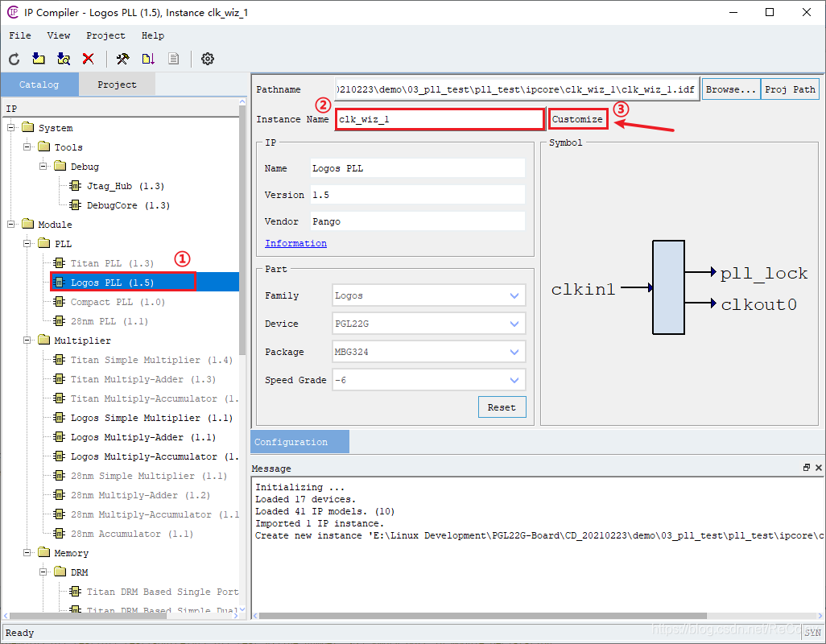The image size is (826, 644).
Task: Open the Speed Grade dropdown
Action: click(x=429, y=380)
